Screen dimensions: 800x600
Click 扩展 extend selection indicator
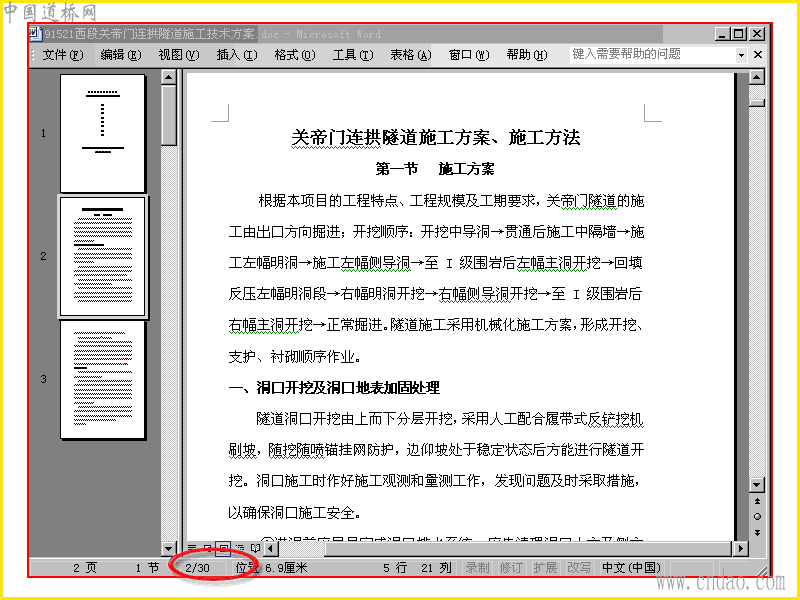[x=545, y=568]
